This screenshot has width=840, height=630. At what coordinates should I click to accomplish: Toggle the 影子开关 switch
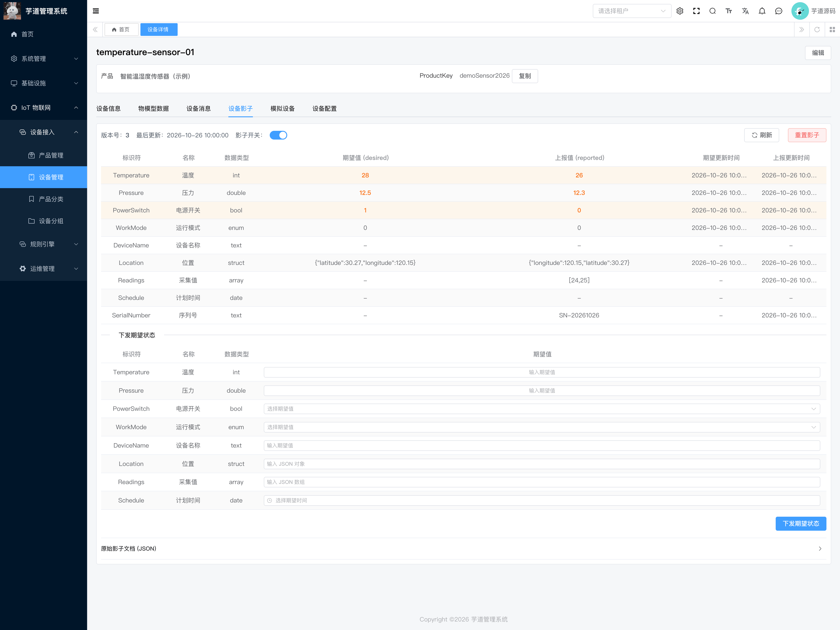pyautogui.click(x=278, y=135)
